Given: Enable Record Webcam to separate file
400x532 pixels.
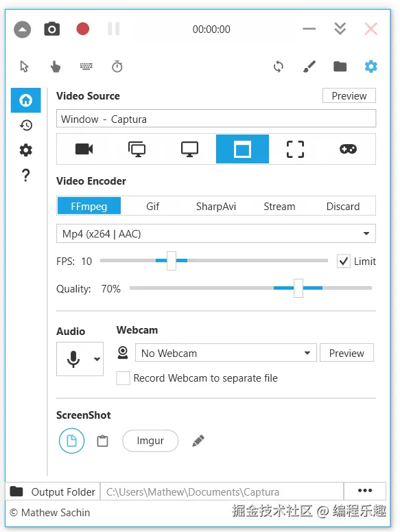Looking at the screenshot, I should pos(123,378).
